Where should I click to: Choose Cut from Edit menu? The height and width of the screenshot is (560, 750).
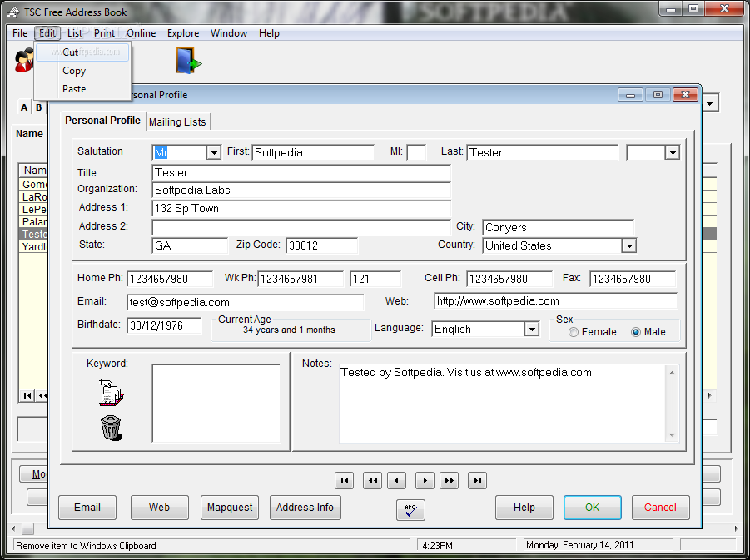[x=82, y=52]
